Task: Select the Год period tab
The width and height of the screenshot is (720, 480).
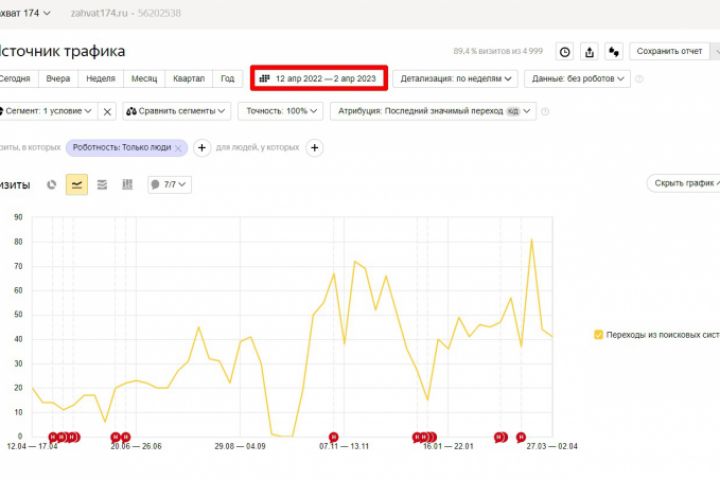Action: pos(227,79)
